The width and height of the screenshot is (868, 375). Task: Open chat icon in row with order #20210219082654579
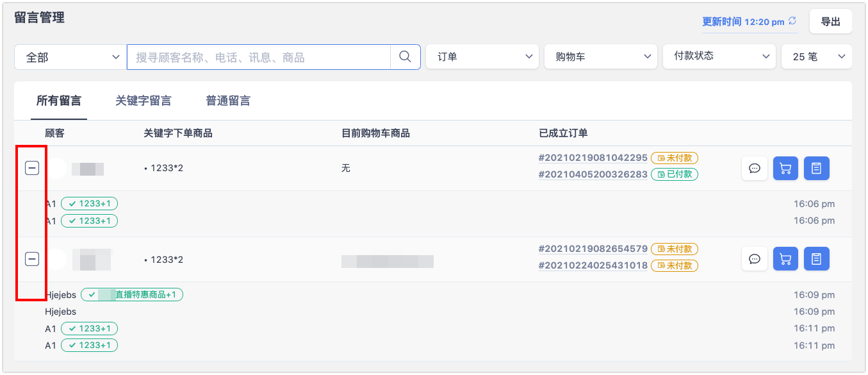pos(755,259)
